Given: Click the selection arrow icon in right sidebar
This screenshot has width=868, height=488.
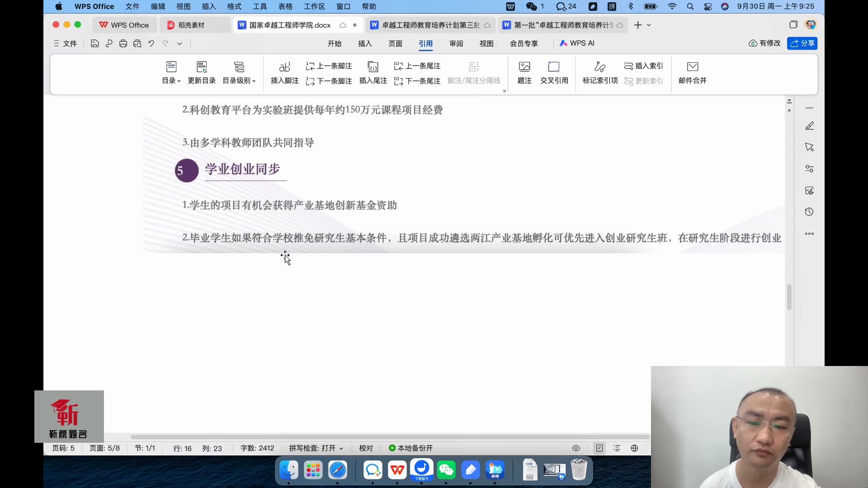Looking at the screenshot, I should (x=809, y=147).
